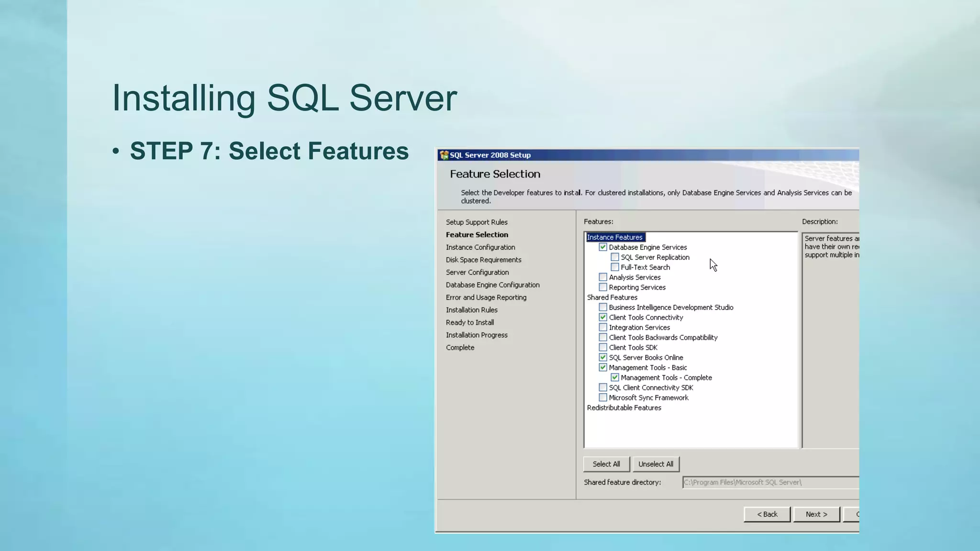Toggle the Management Tools - Basic checkbox

(603, 368)
